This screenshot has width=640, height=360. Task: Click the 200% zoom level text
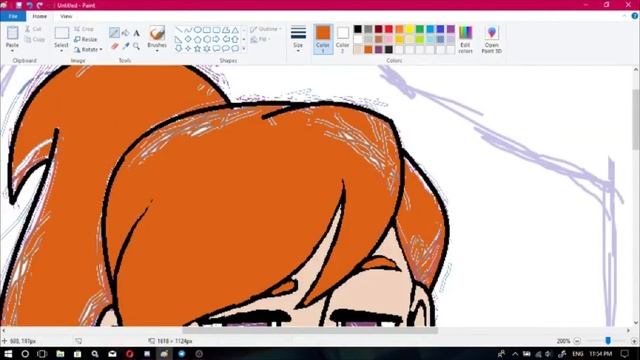pos(563,341)
